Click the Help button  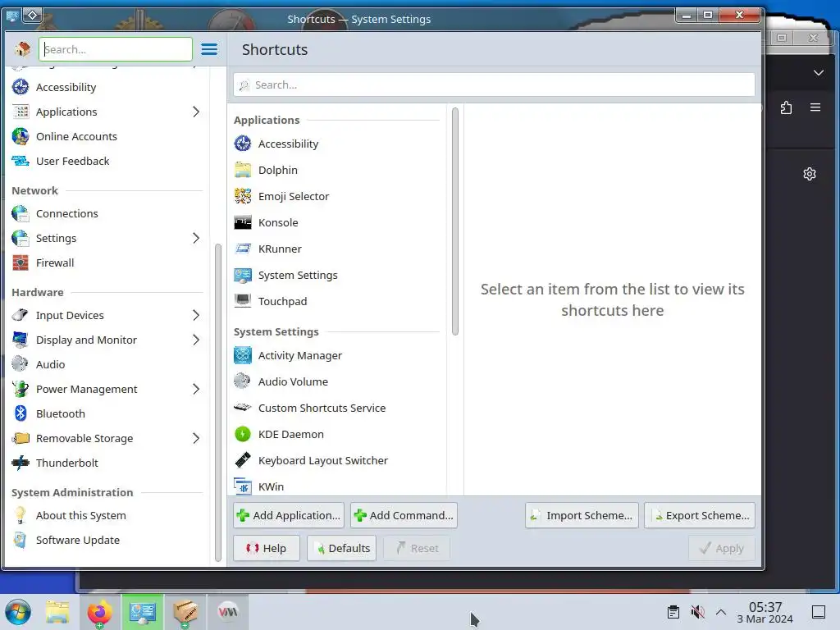pos(267,548)
